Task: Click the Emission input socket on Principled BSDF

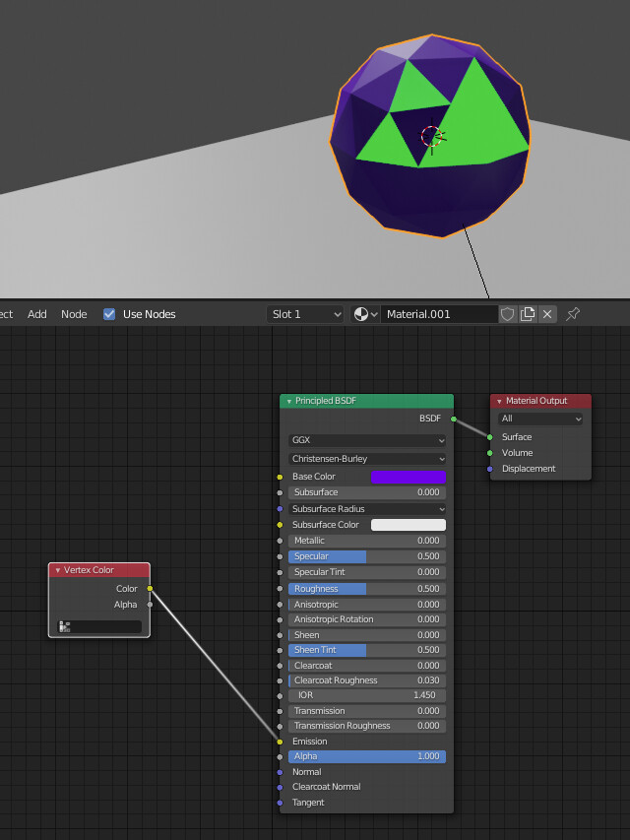Action: coord(280,742)
